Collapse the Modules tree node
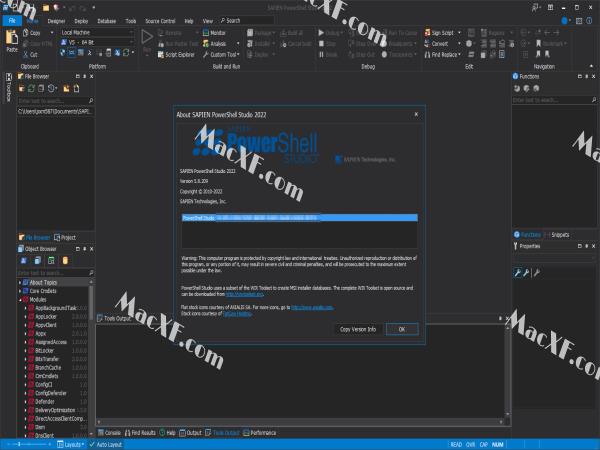Image resolution: width=600 pixels, height=450 pixels. point(20,300)
